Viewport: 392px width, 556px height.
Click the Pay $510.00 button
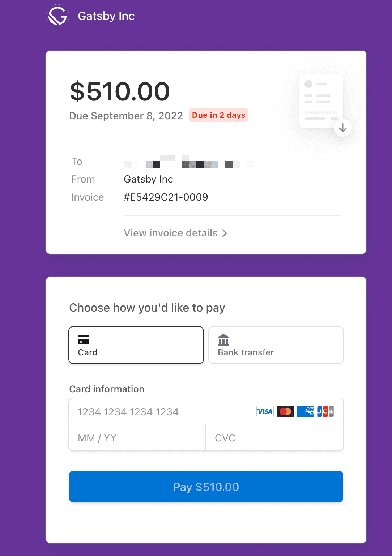[206, 487]
